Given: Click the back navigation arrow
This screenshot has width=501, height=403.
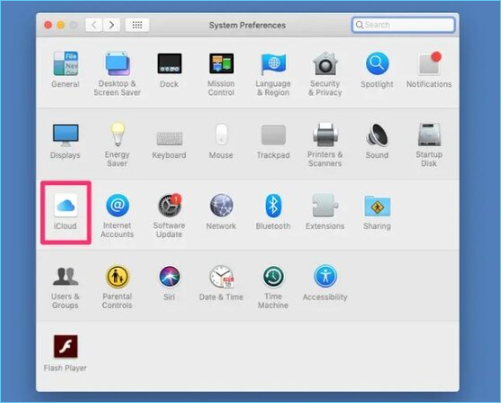Looking at the screenshot, I should click(x=94, y=25).
